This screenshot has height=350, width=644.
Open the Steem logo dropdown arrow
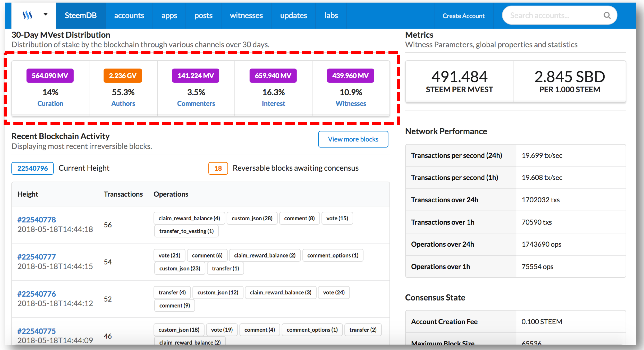(45, 14)
